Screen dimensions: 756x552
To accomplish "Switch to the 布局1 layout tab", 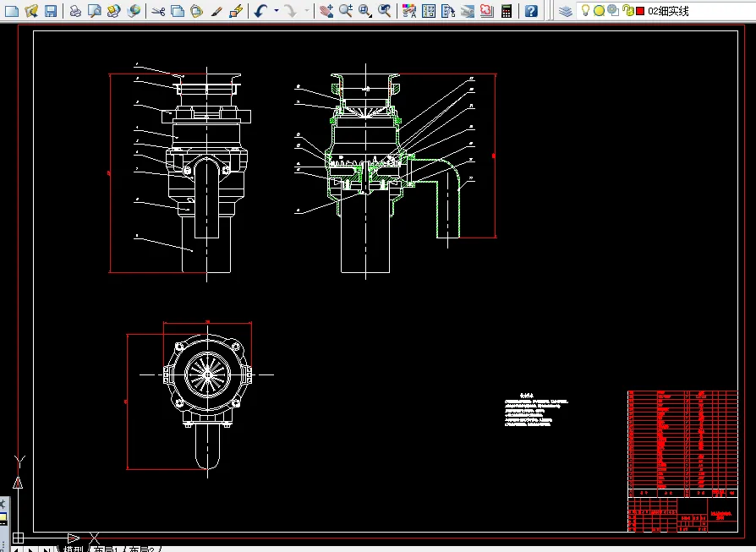I will pos(106,549).
